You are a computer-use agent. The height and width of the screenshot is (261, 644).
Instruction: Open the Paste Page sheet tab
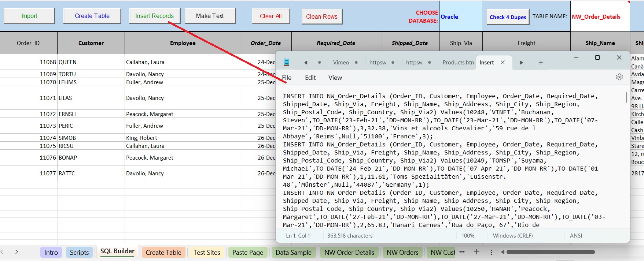tap(248, 252)
